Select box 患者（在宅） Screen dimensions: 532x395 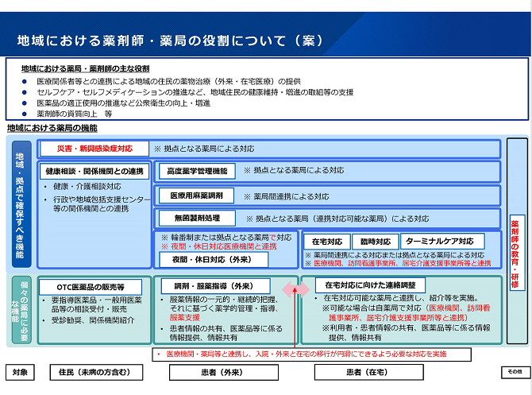point(368,372)
